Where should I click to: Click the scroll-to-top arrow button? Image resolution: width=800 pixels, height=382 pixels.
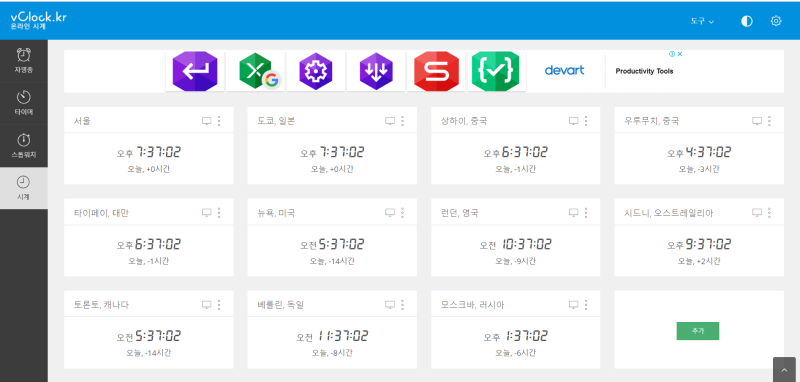pyautogui.click(x=784, y=370)
